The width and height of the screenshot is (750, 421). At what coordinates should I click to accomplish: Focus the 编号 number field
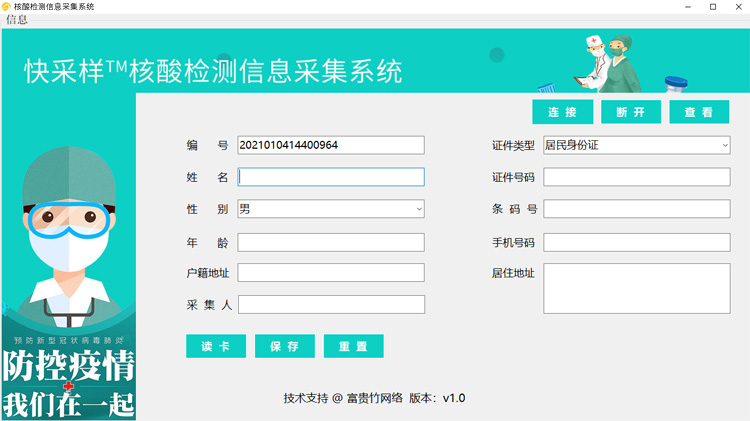(331, 145)
